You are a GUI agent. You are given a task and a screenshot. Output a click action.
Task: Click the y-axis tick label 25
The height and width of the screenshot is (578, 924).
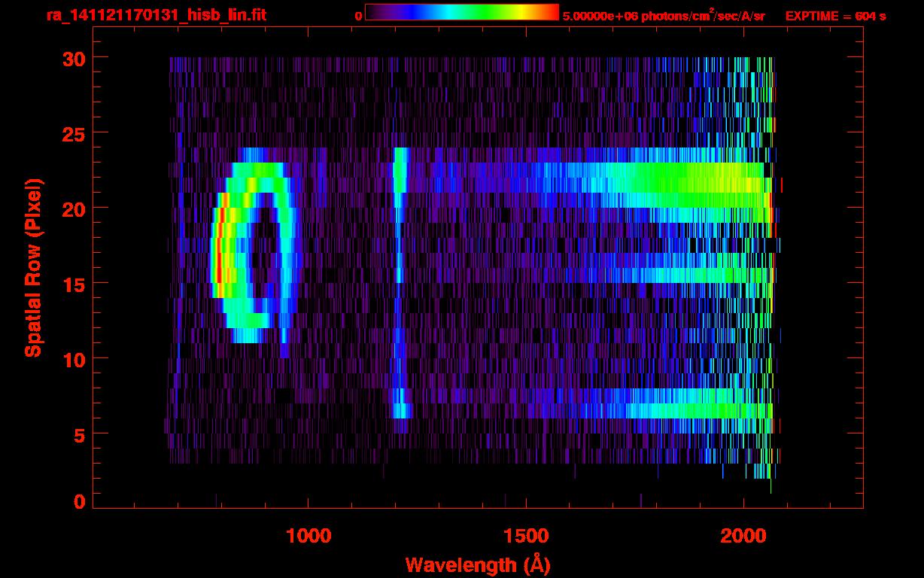point(72,133)
